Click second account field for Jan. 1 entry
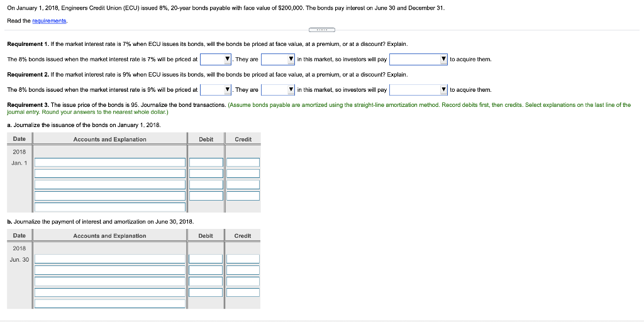644x322 pixels. 110,174
